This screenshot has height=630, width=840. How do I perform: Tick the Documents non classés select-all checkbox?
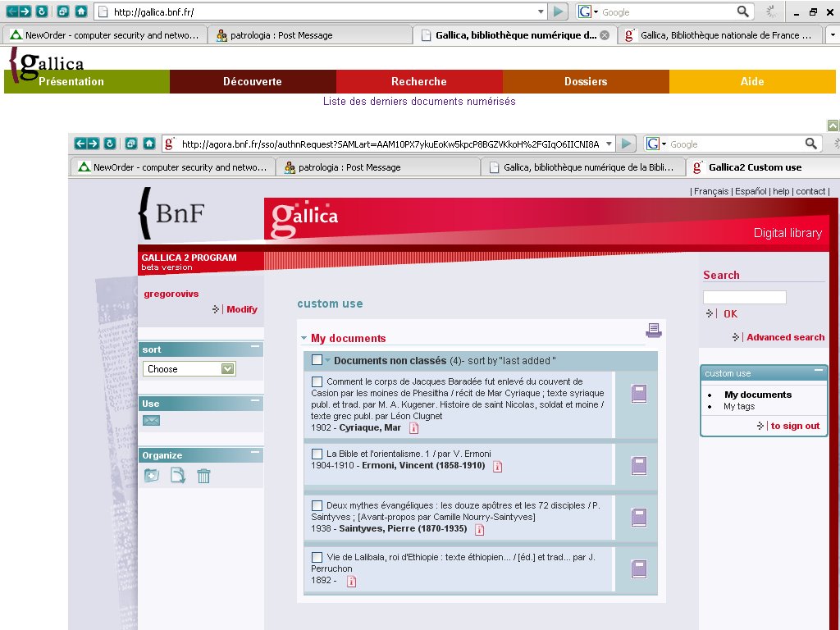click(x=317, y=360)
